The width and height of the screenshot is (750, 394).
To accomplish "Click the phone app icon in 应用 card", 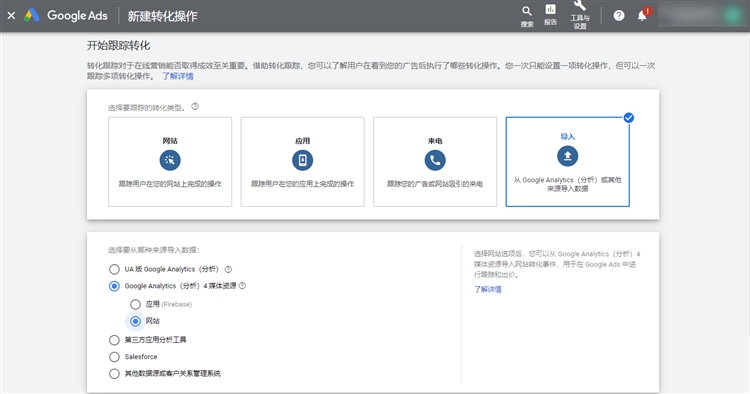I will click(x=302, y=160).
